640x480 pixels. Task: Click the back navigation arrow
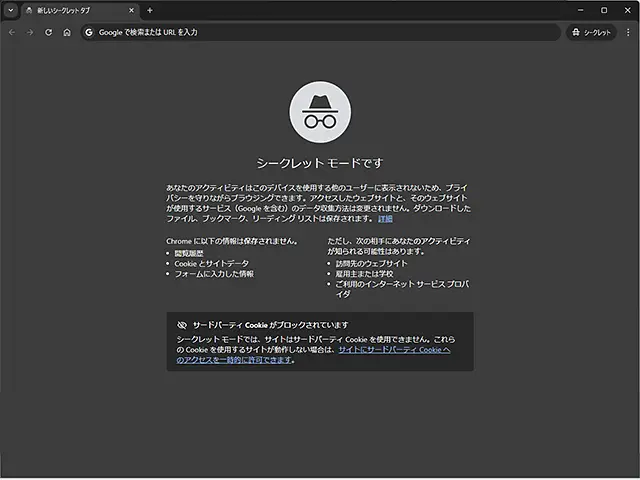[12, 32]
